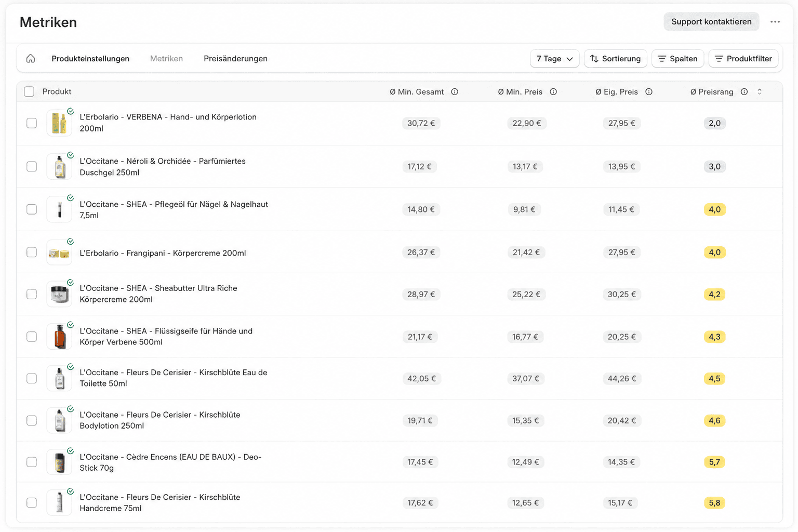Click the green check badge on Cèdre Encens Deo-Stick
Viewport: 798px width, 532px height.
pos(70,451)
